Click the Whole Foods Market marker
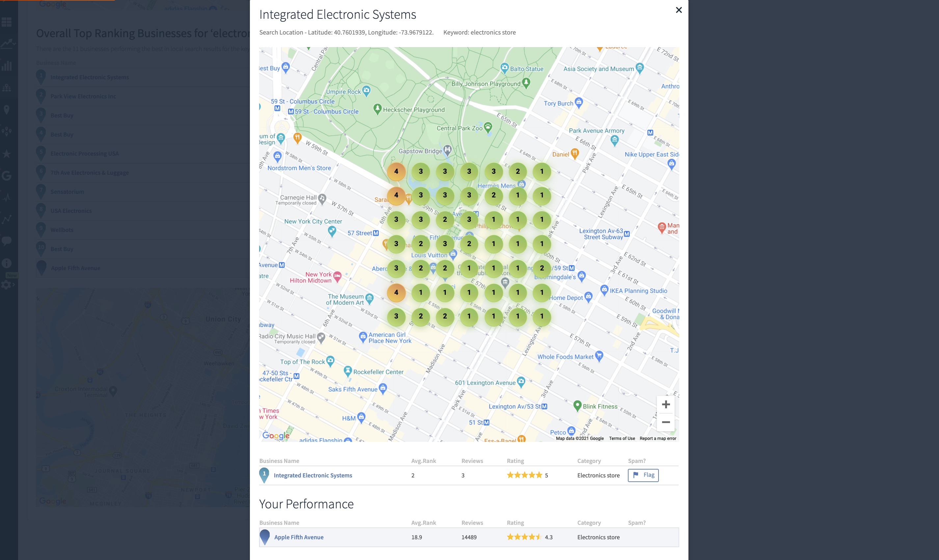This screenshot has width=939, height=560. pyautogui.click(x=599, y=356)
